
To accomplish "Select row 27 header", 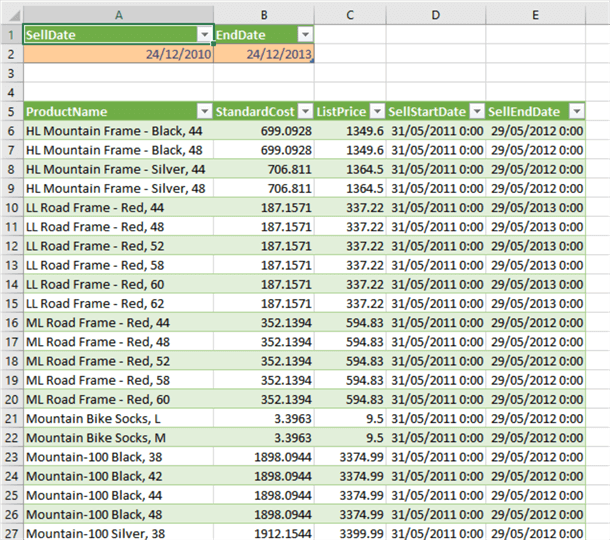I will pos(12,533).
